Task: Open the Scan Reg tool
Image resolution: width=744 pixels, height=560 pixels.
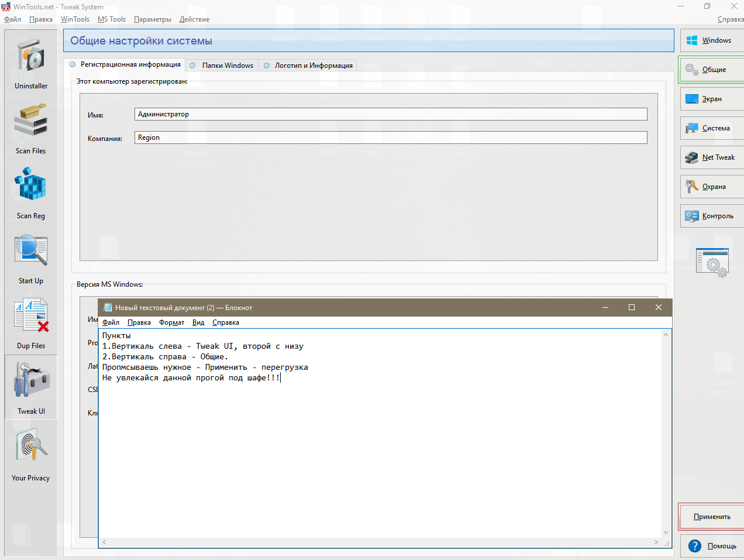Action: (31, 194)
